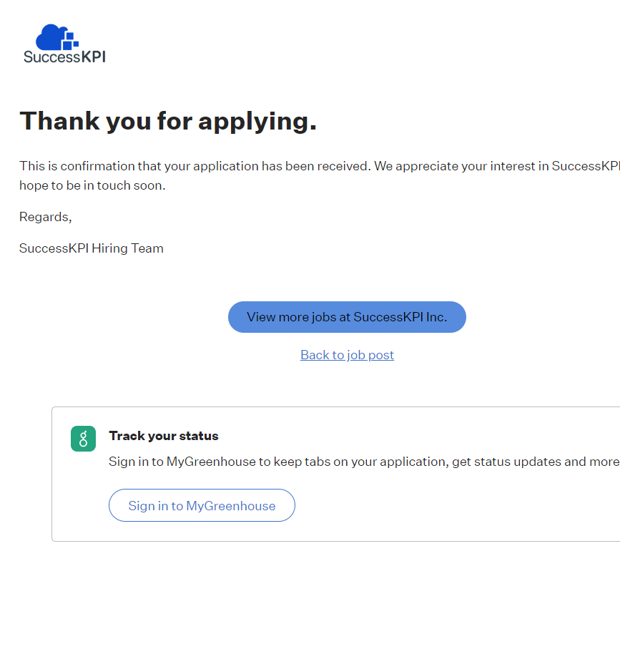Follow the Back to job post link
Screen dimensions: 620x672
tap(347, 355)
